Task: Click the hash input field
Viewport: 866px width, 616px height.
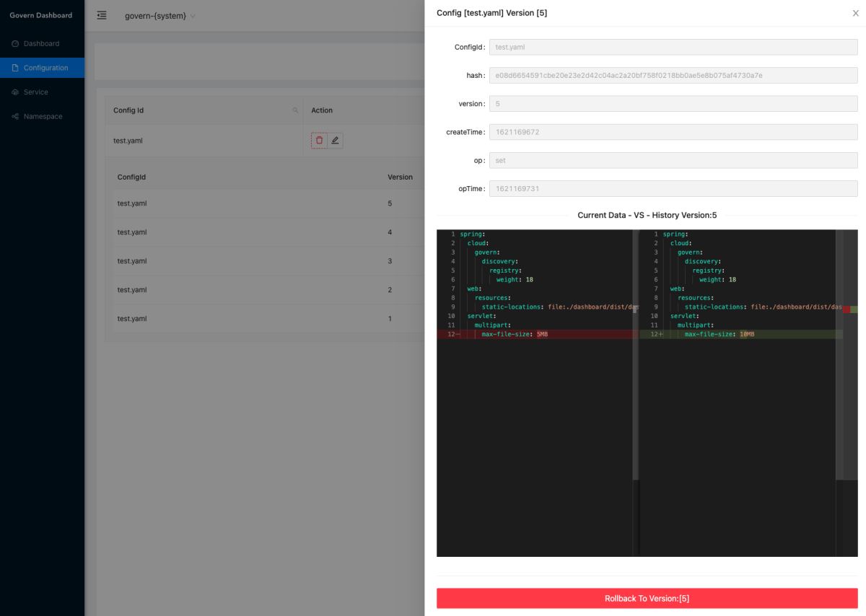Action: [x=673, y=75]
